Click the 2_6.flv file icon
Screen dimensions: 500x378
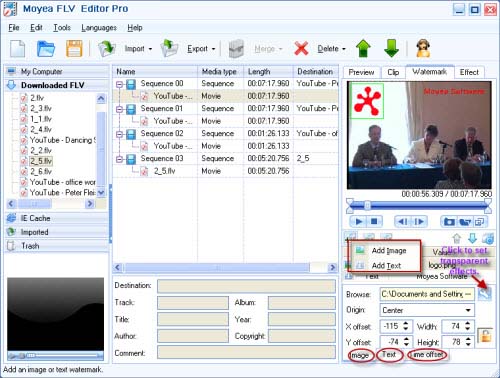[24, 172]
